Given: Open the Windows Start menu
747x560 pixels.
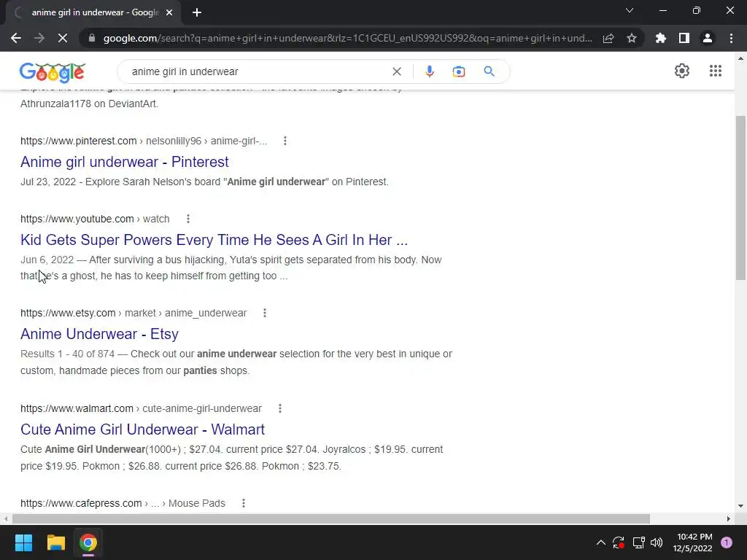Looking at the screenshot, I should (x=23, y=542).
